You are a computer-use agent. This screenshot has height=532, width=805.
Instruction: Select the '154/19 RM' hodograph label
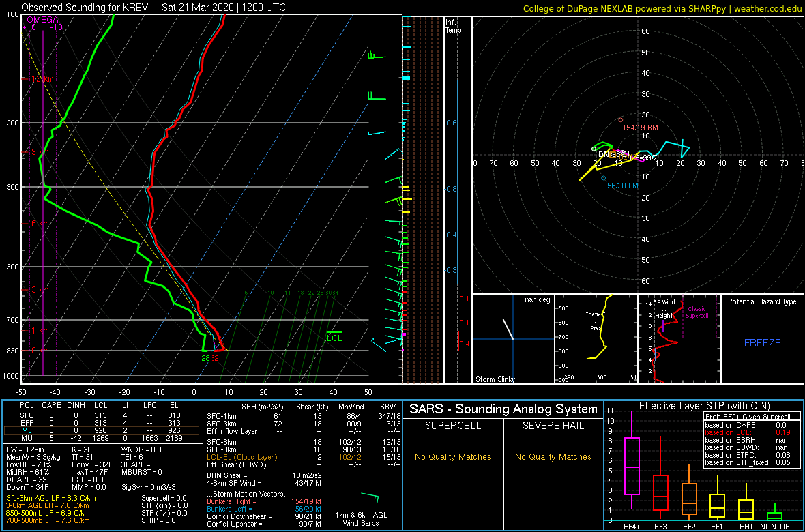[x=640, y=128]
